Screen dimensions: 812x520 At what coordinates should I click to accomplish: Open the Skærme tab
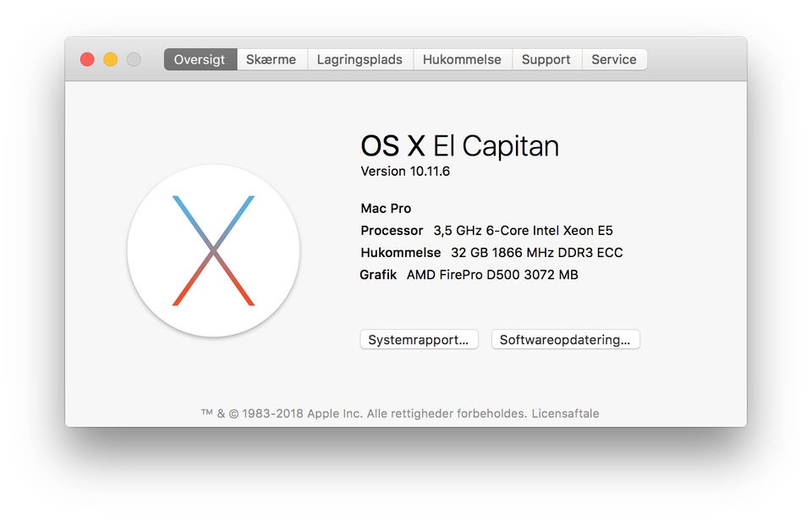tap(272, 59)
